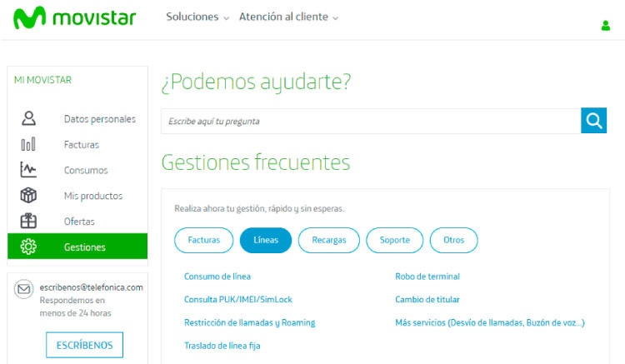Viewport: 625px width, 364px height.
Task: Open Consulta PUK/IMEI/SimLock link
Action: (x=238, y=300)
